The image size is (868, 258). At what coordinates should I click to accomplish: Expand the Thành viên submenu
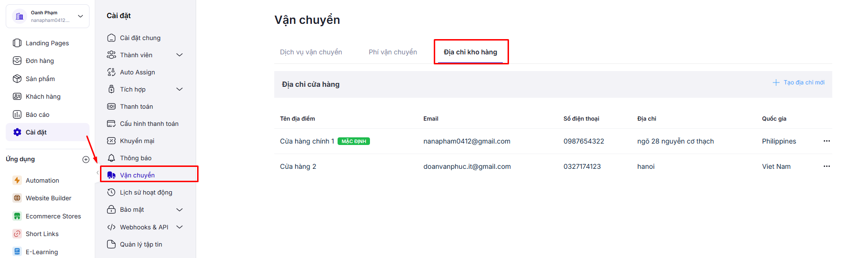[x=180, y=55]
